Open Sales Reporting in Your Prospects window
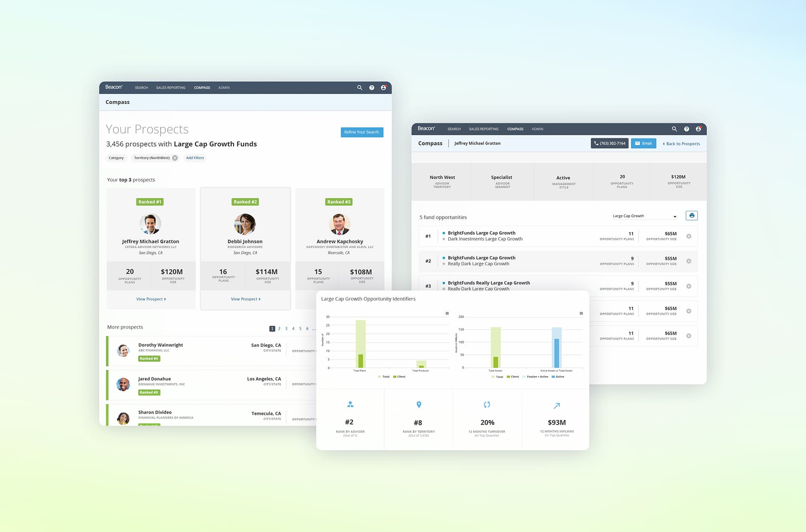 [170, 88]
